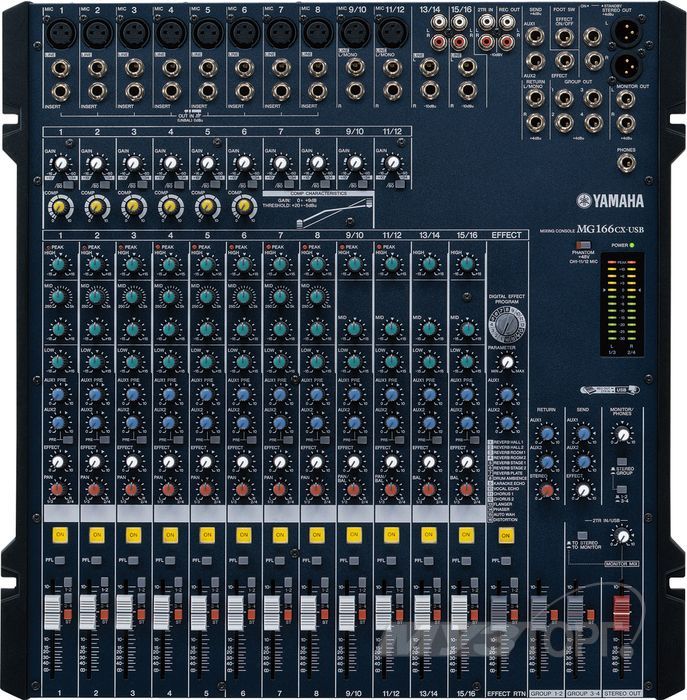Click the MIC 1 XLR input jack
The width and height of the screenshot is (687, 700).
[61, 34]
